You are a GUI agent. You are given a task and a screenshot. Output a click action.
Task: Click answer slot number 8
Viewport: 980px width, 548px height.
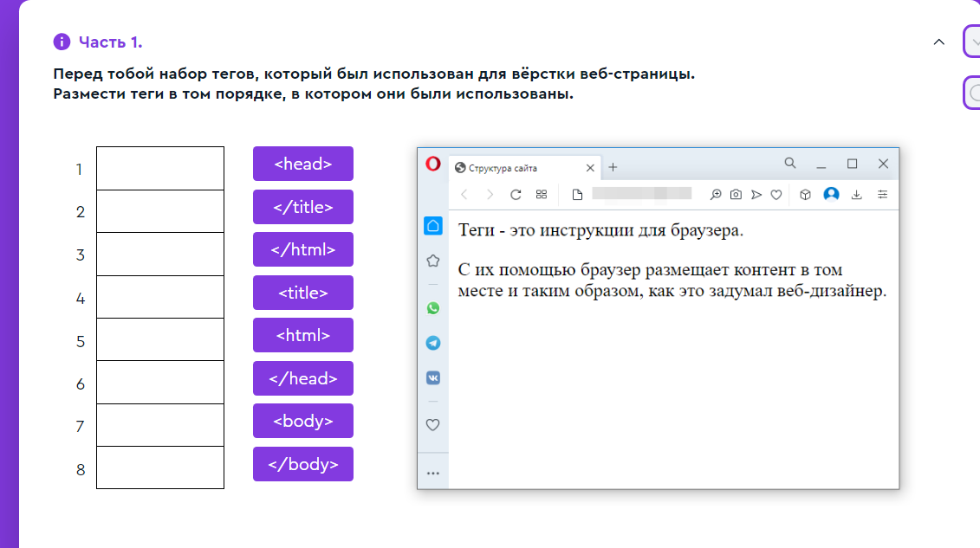160,467
